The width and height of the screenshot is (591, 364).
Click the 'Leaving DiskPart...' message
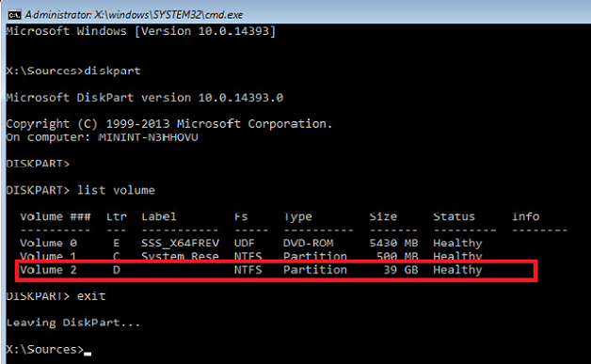pyautogui.click(x=73, y=323)
